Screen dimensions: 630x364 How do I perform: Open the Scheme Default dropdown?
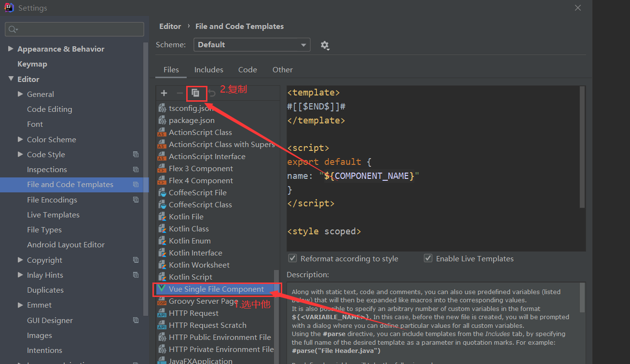pos(252,45)
